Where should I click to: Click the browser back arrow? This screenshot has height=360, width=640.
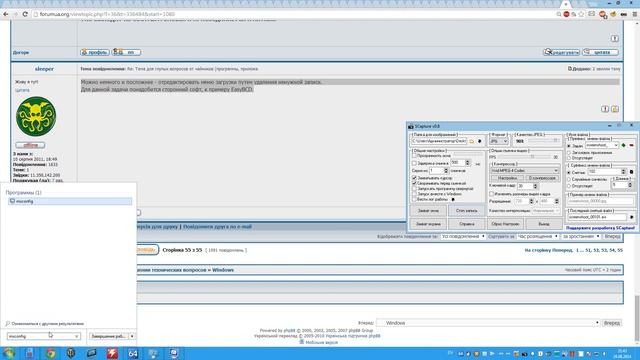coord(5,14)
